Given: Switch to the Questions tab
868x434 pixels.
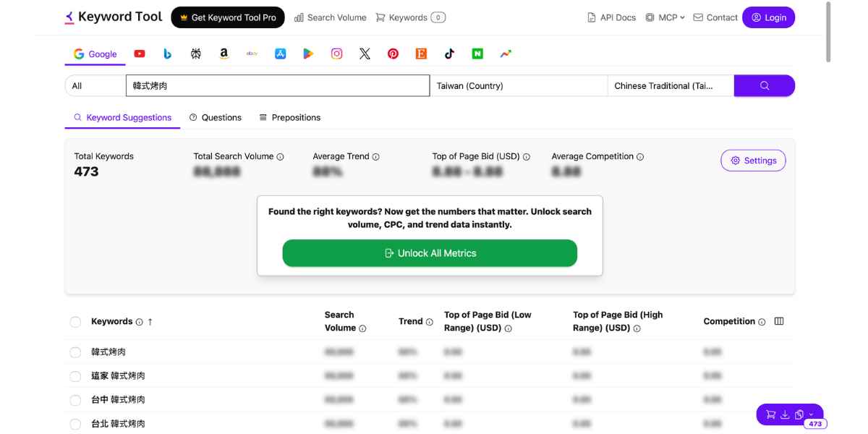Looking at the screenshot, I should click(216, 117).
